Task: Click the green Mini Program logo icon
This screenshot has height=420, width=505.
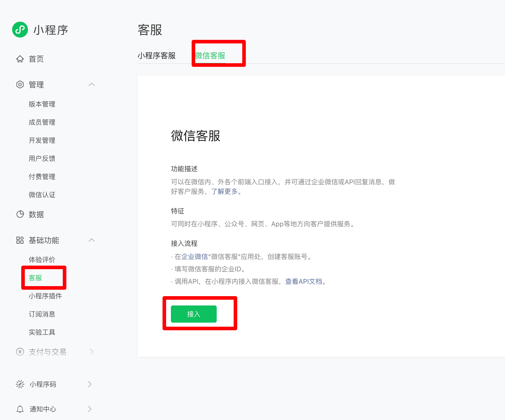Action: tap(20, 30)
